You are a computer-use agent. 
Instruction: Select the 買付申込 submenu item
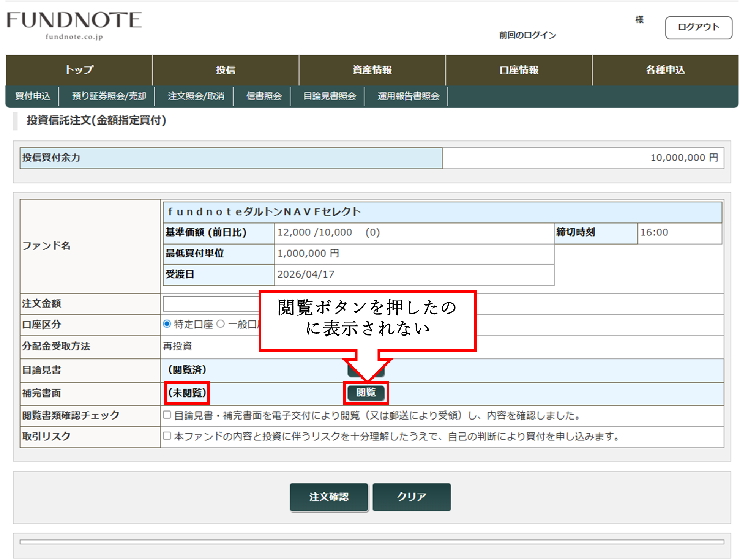point(33,96)
